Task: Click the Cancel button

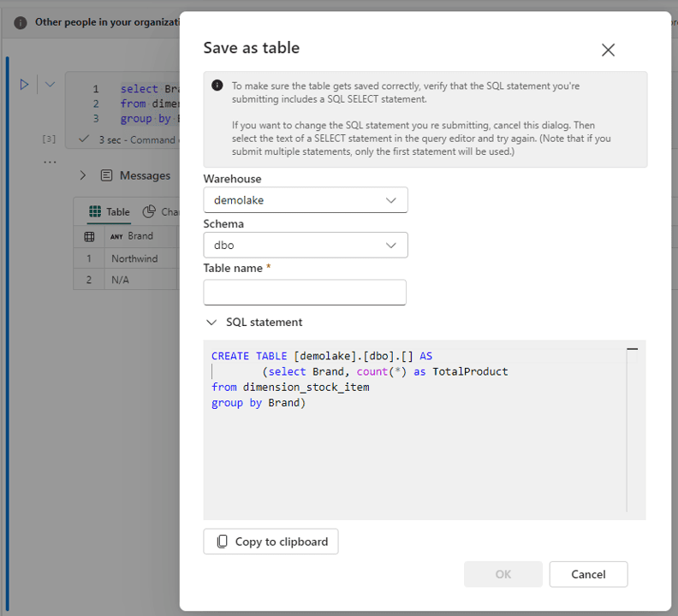Action: (588, 574)
